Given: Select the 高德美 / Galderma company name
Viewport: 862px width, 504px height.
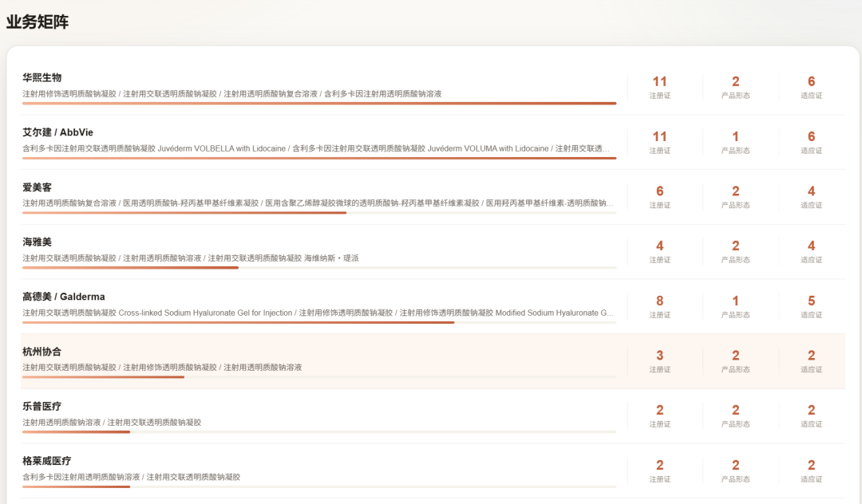Looking at the screenshot, I should click(x=64, y=297).
